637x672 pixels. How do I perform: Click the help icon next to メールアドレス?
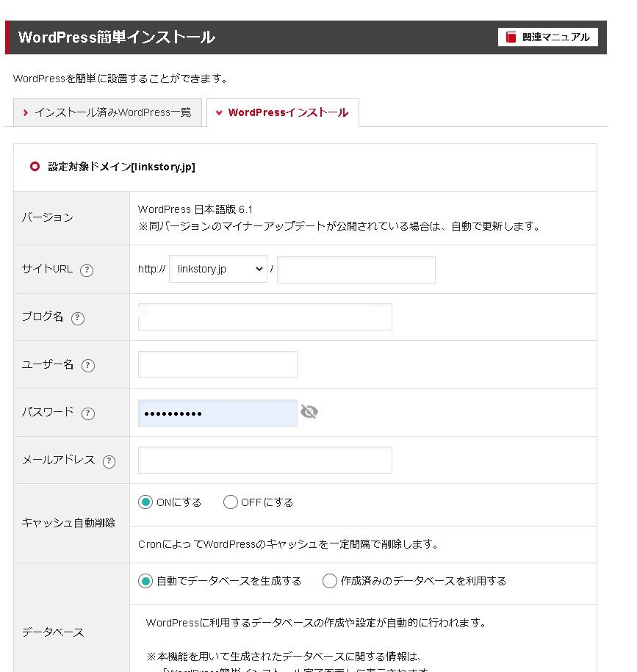(x=109, y=461)
